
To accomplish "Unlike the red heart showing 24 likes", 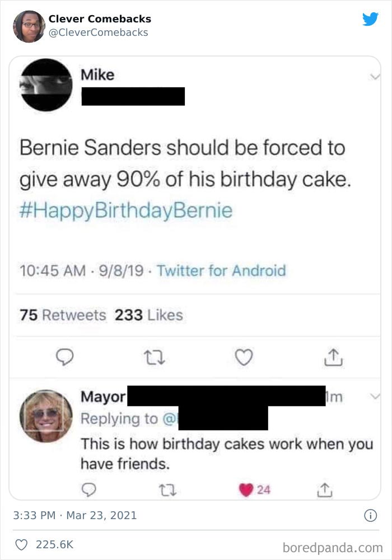I will (245, 488).
